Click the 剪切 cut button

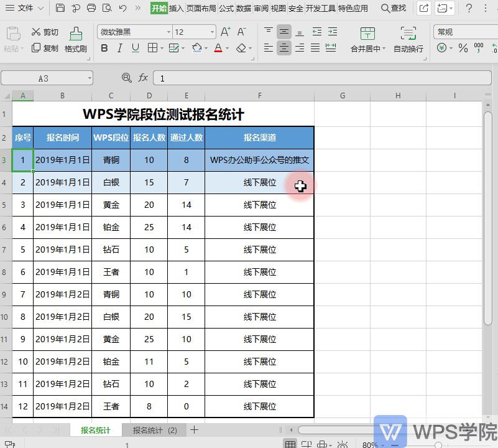pyautogui.click(x=45, y=32)
